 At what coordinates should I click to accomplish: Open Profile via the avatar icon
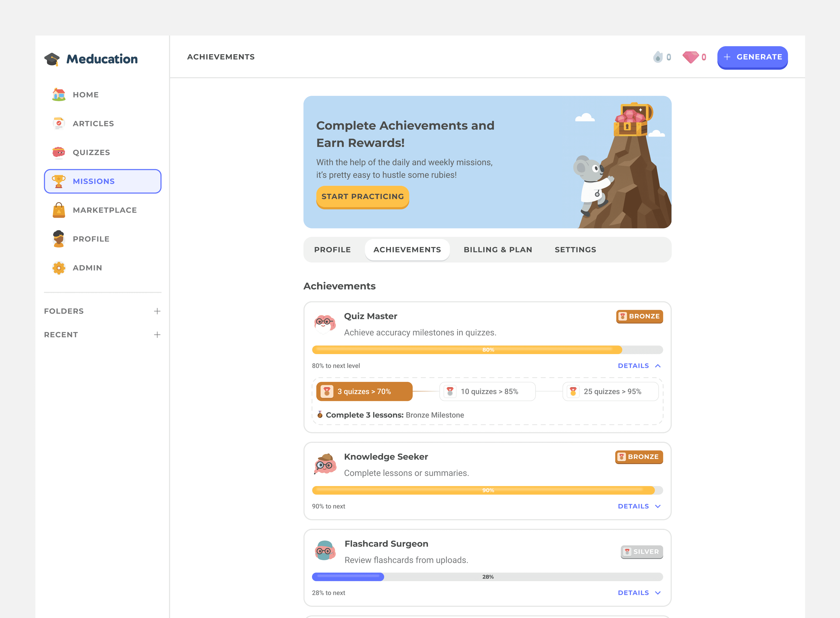tap(59, 239)
